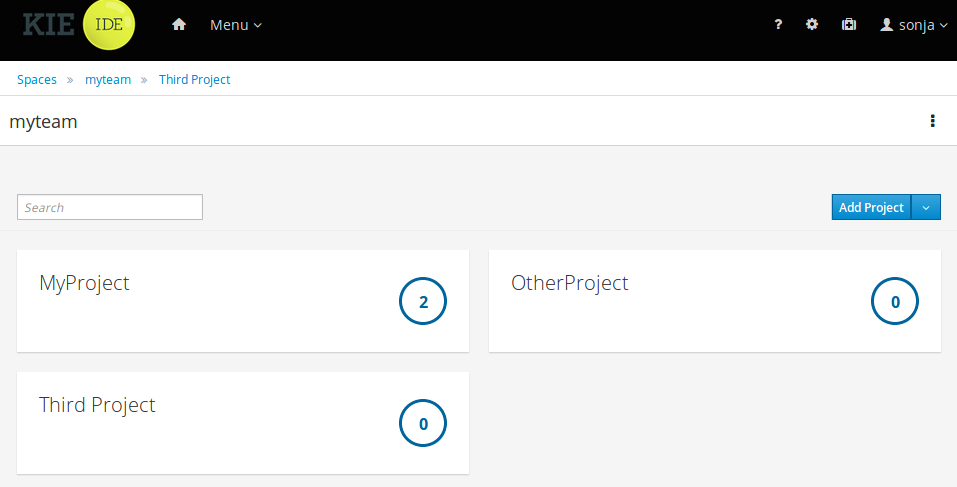
Task: Focus the project Search field
Action: [110, 207]
